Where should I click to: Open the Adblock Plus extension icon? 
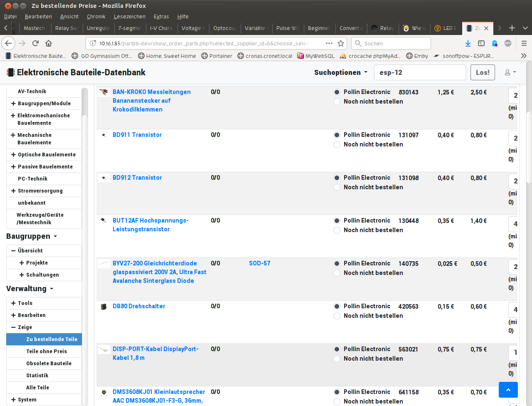508,43
